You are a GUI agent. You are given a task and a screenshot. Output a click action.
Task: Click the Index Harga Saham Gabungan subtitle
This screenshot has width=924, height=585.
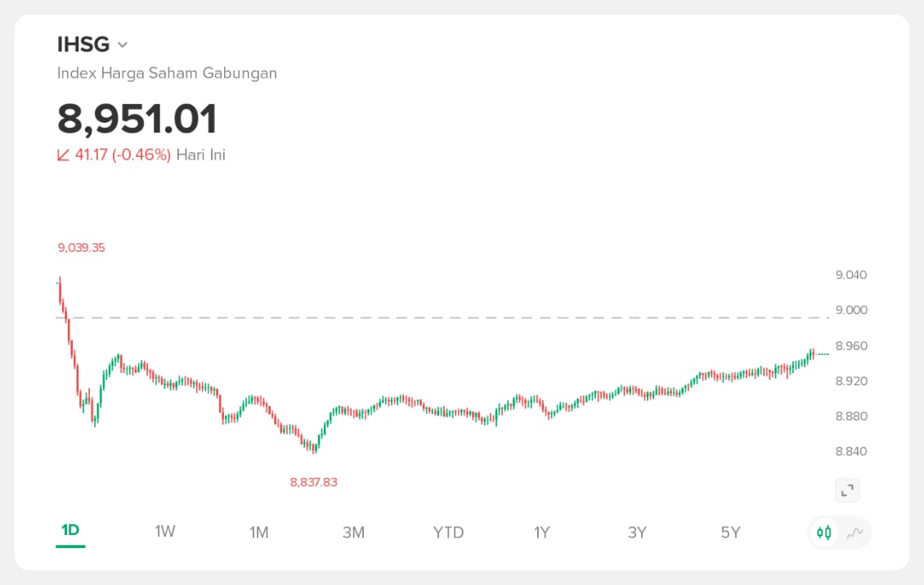click(167, 73)
